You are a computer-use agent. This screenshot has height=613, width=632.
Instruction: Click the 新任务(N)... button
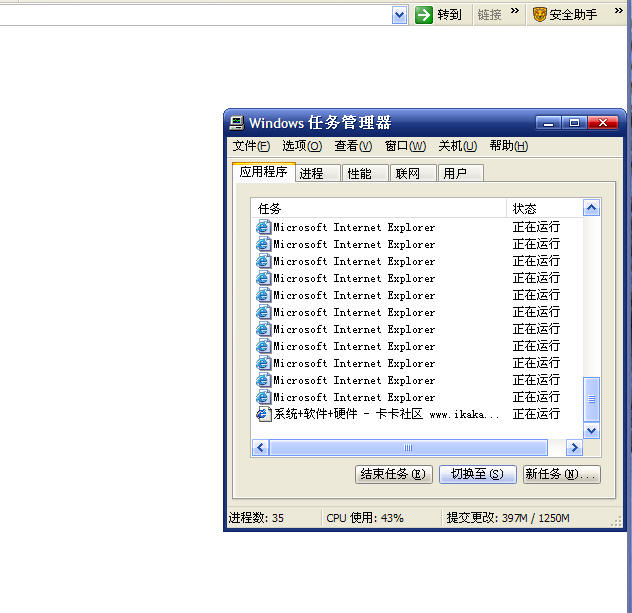pos(561,474)
